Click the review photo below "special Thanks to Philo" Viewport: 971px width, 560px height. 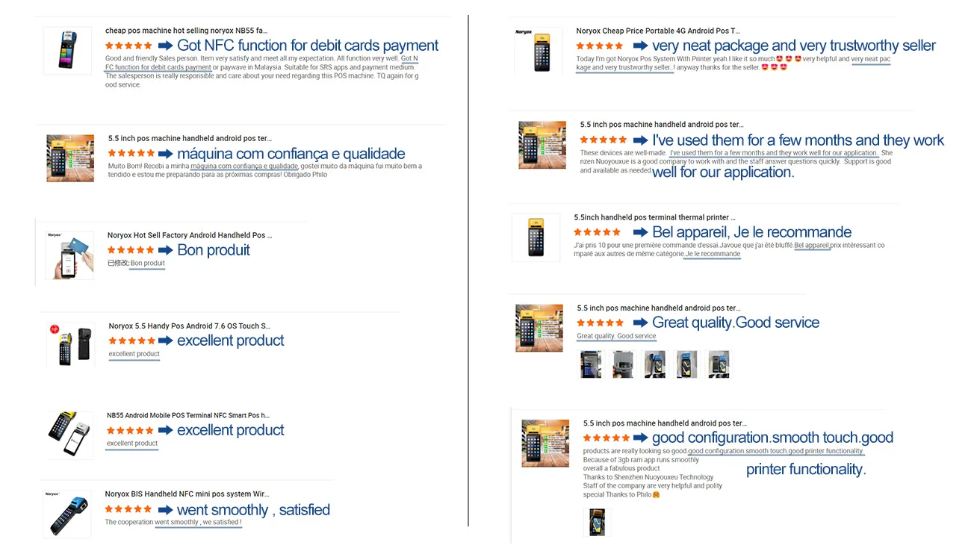tap(597, 522)
